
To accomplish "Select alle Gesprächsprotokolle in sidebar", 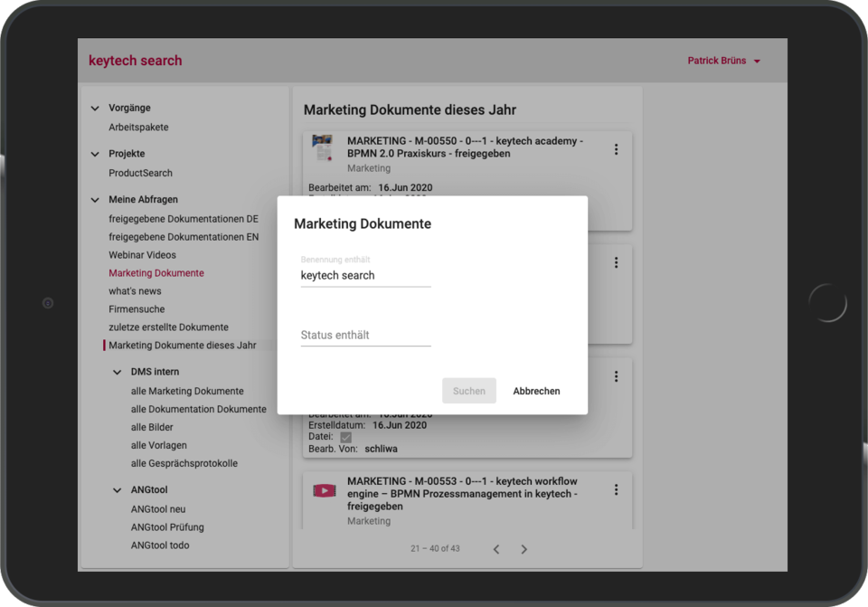I will 184,463.
